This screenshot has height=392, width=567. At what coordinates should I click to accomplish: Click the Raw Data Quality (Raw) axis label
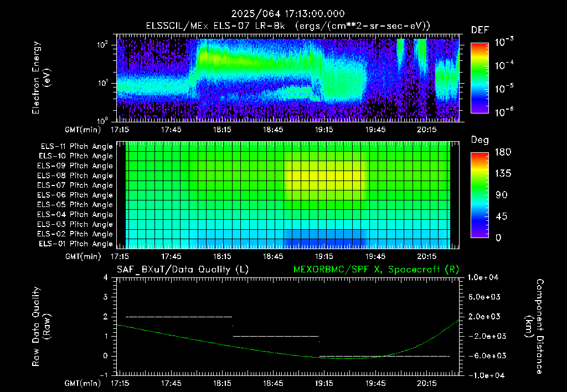42,326
